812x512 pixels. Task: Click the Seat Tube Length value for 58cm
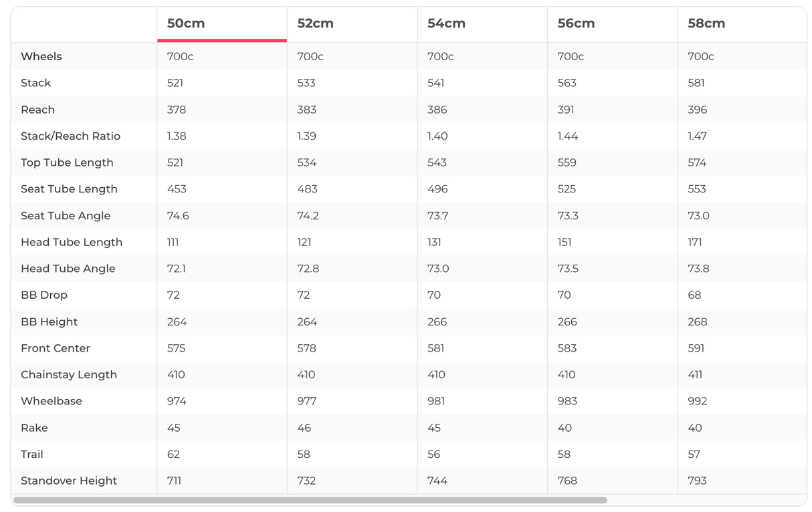[x=697, y=189]
